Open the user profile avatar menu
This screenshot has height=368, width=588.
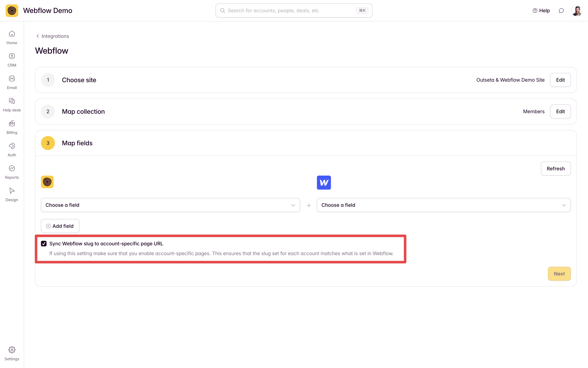click(577, 11)
